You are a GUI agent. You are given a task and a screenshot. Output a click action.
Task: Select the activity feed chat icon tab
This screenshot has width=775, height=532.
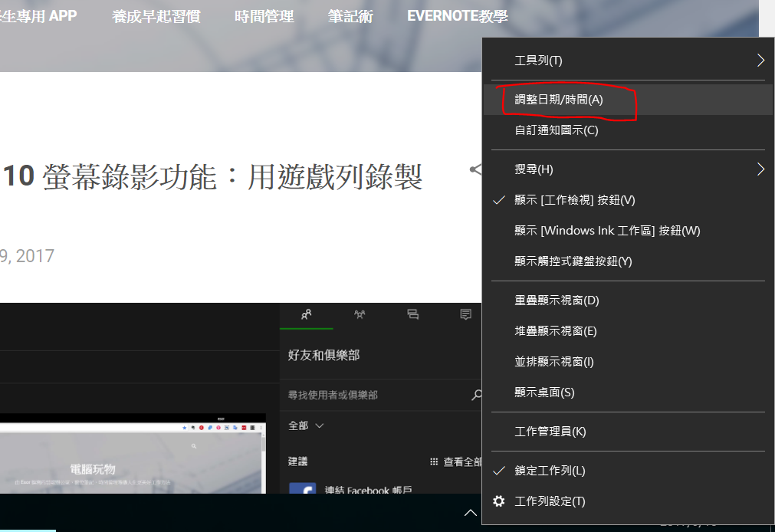(465, 314)
